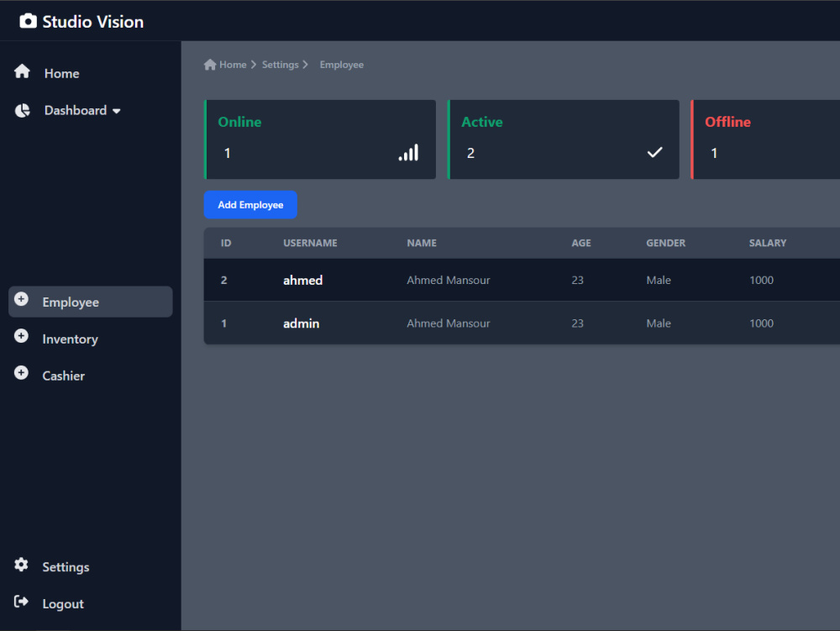Click the plus icon beside Employee
This screenshot has height=631, width=840.
[22, 299]
